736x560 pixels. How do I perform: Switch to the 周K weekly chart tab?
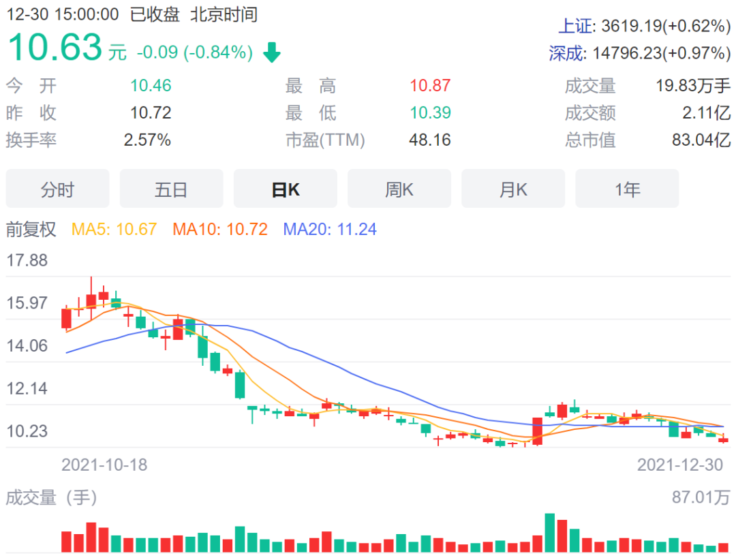399,189
